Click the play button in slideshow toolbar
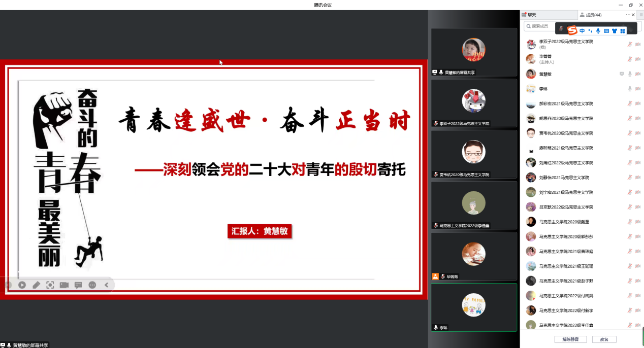This screenshot has width=644, height=348. click(x=22, y=285)
